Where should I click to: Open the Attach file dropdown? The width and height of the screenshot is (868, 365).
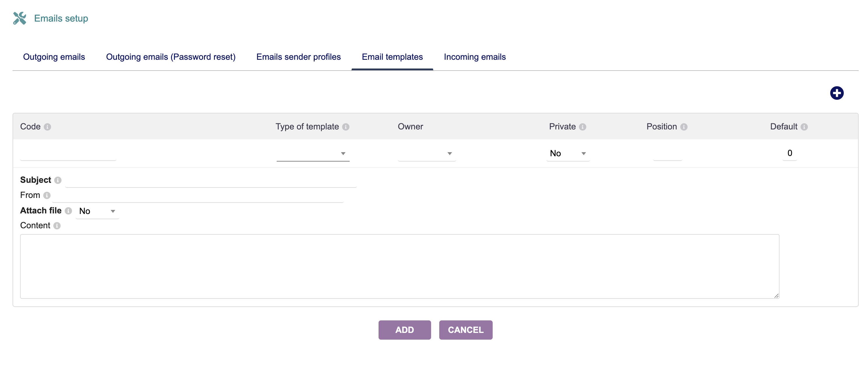tap(97, 211)
